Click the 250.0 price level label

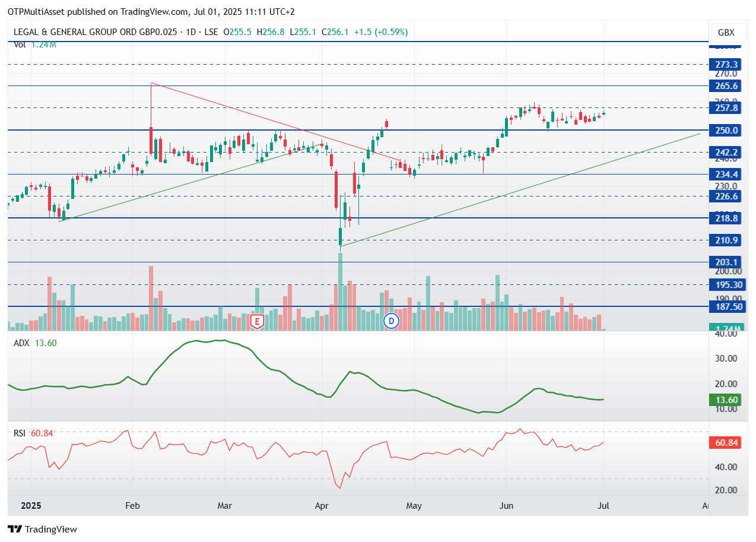coord(726,130)
